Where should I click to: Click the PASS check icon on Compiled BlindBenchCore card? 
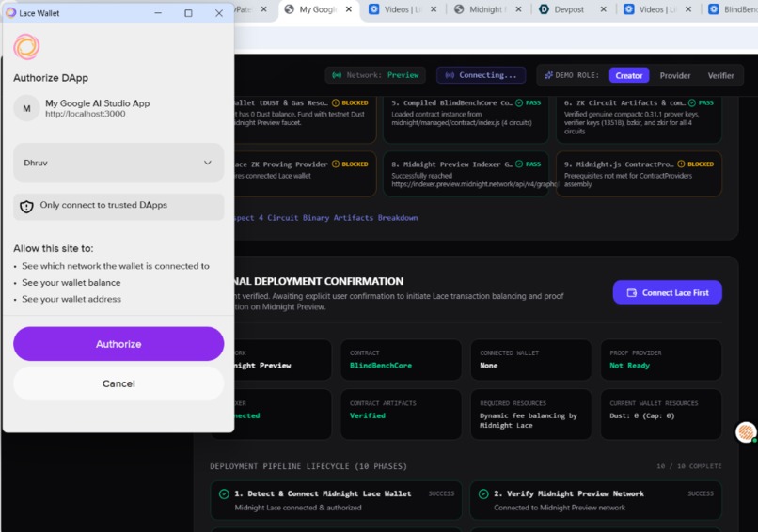point(519,102)
